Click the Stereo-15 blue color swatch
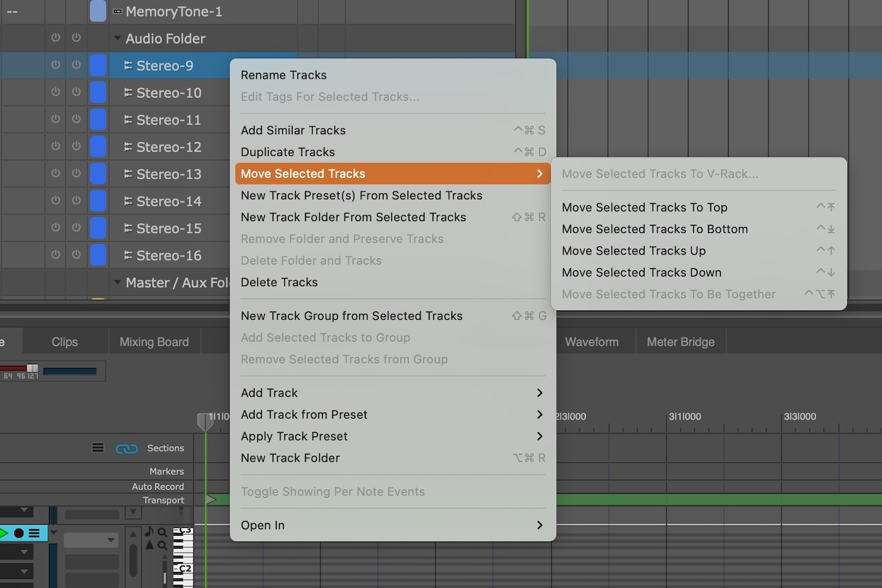The image size is (882, 588). (x=98, y=228)
